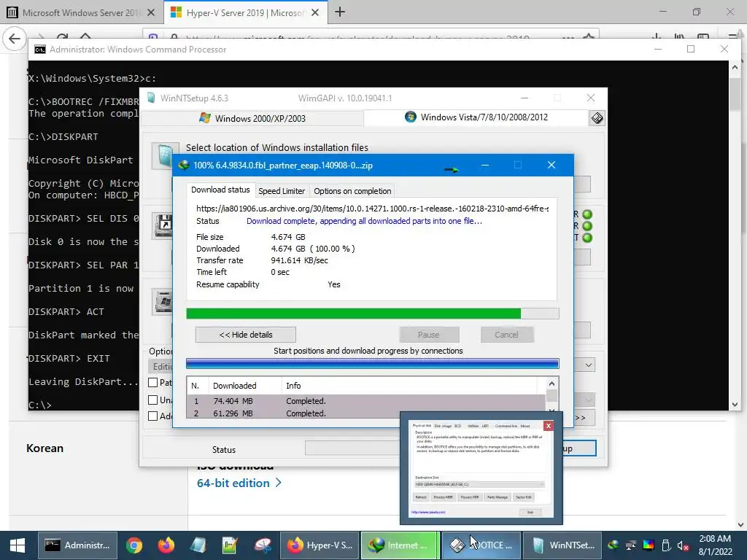
Task: Switch to Download status tab
Action: 220,190
